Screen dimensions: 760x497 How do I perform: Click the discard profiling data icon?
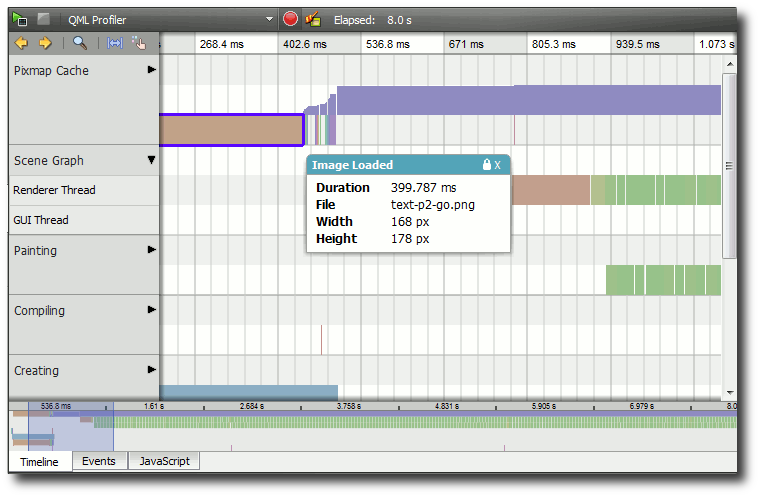313,19
